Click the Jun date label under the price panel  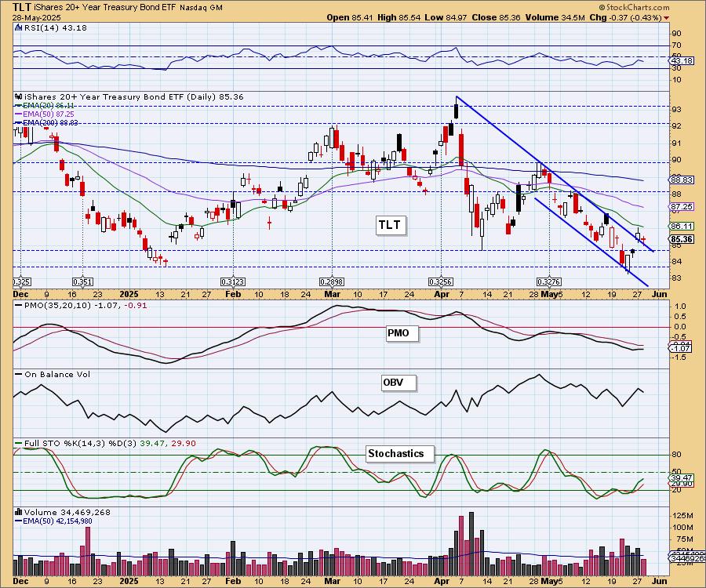coord(659,294)
